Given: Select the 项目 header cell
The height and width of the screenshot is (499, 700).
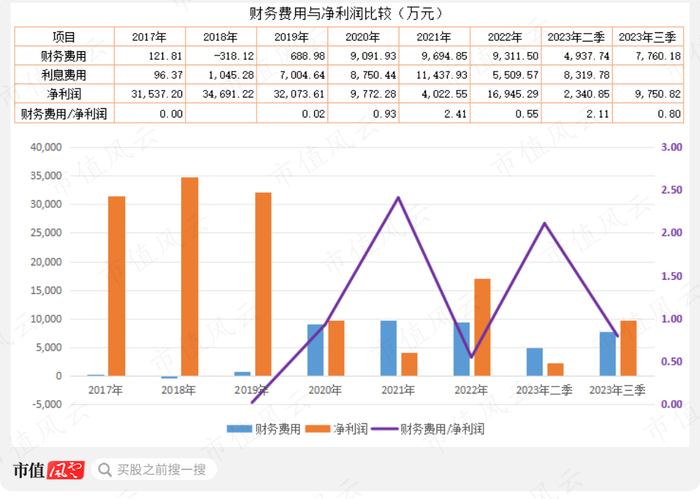Looking at the screenshot, I should click(64, 37).
